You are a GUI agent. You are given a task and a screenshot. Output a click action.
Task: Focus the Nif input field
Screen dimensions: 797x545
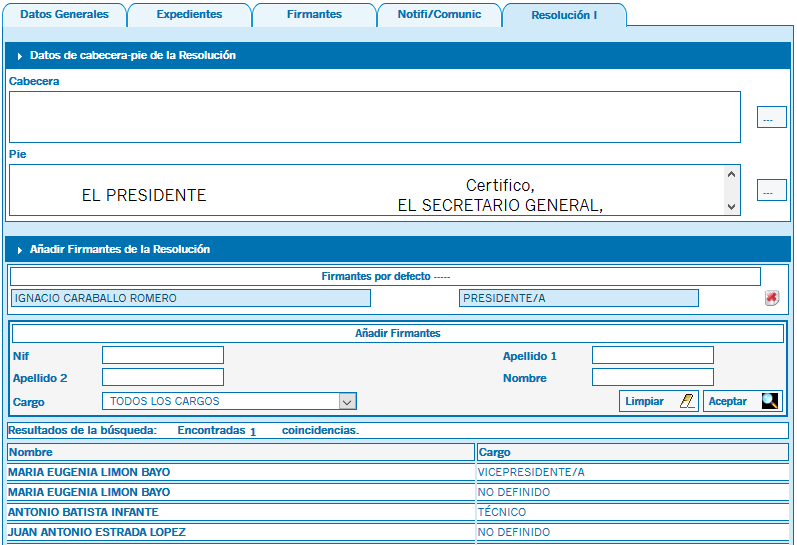163,355
